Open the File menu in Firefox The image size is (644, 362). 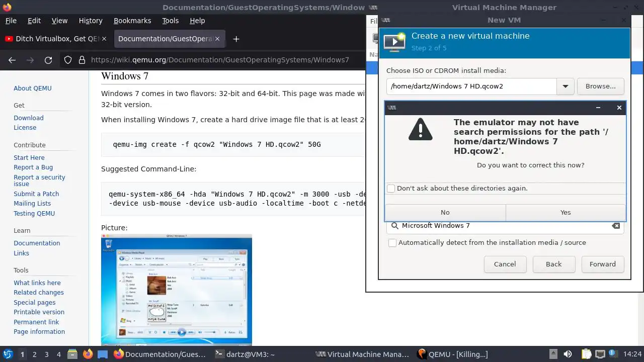tap(11, 21)
